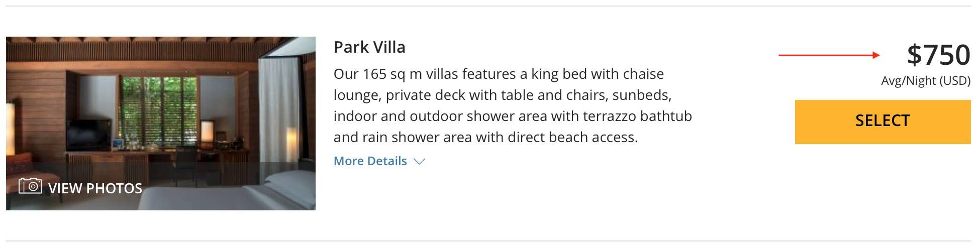Open the More Details link

(x=370, y=161)
